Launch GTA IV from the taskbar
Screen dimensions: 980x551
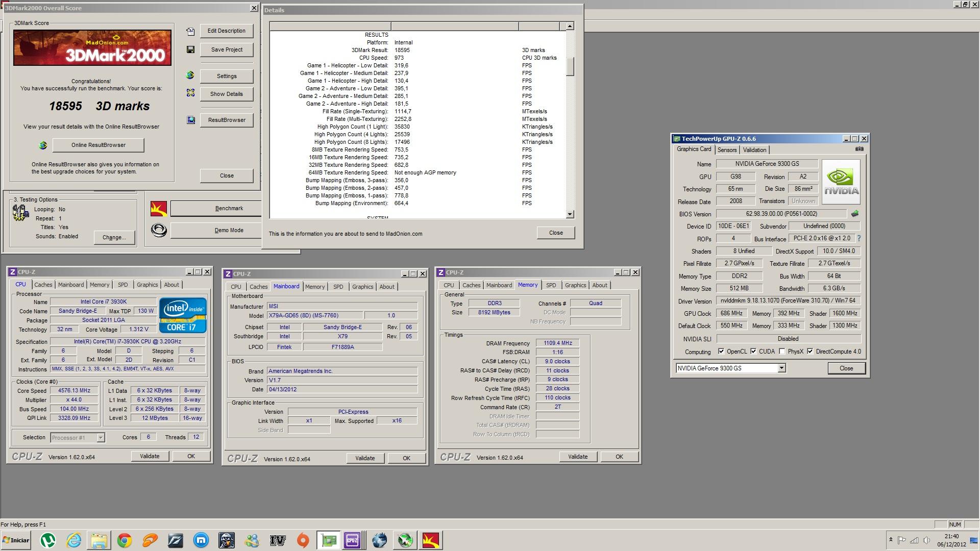[278, 540]
